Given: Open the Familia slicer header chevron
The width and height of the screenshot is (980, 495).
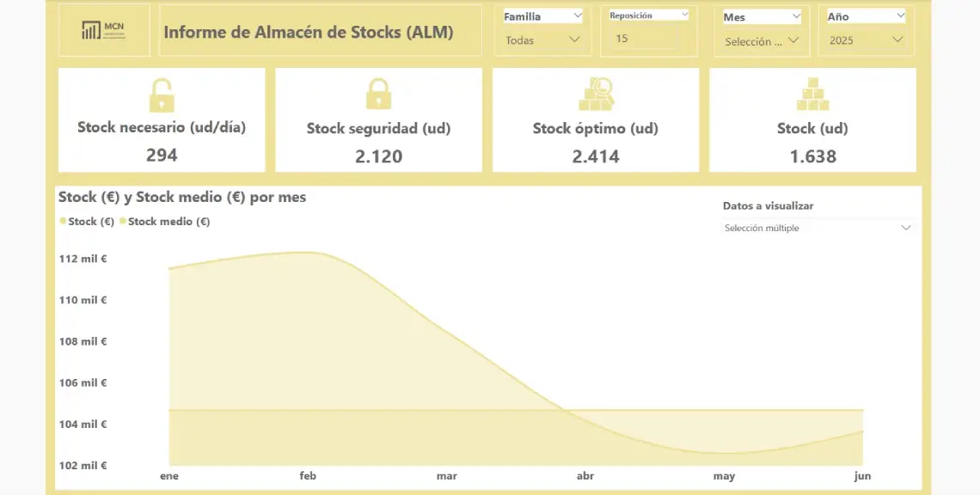Looking at the screenshot, I should 577,15.
